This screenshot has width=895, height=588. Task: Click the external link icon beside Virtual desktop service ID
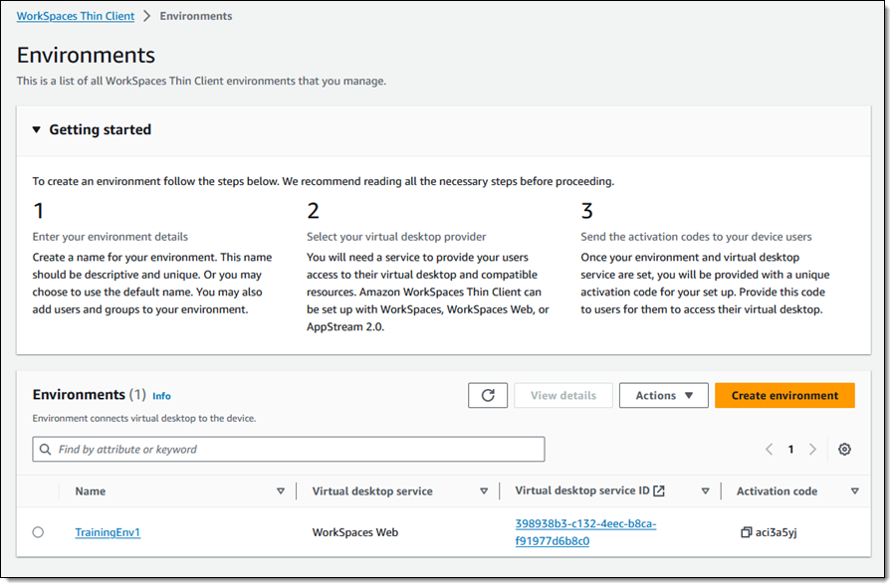[659, 490]
